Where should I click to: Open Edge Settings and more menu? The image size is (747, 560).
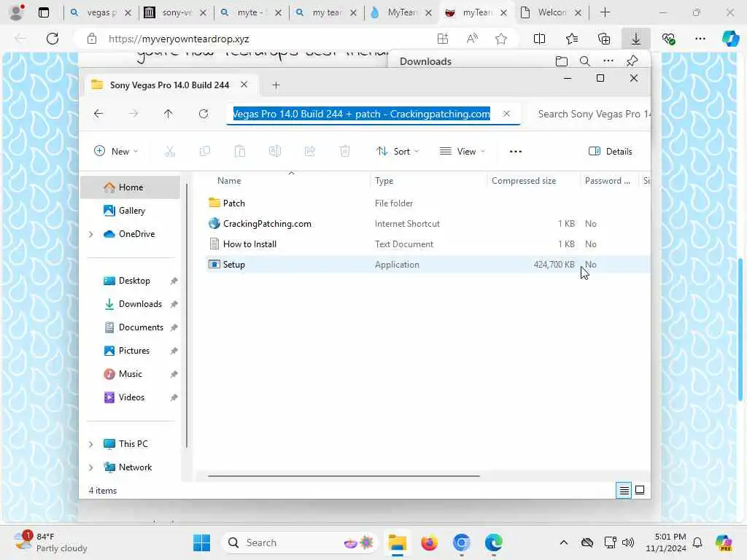click(700, 39)
